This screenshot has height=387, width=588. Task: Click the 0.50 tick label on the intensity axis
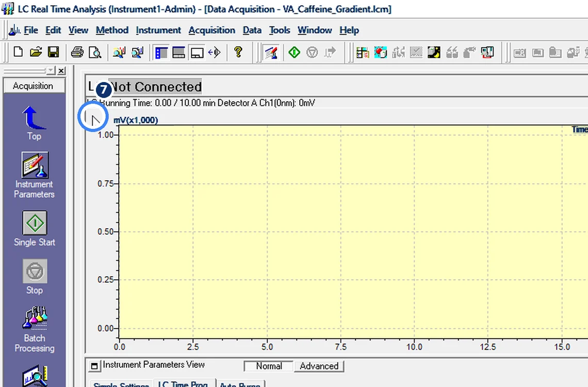tap(105, 231)
